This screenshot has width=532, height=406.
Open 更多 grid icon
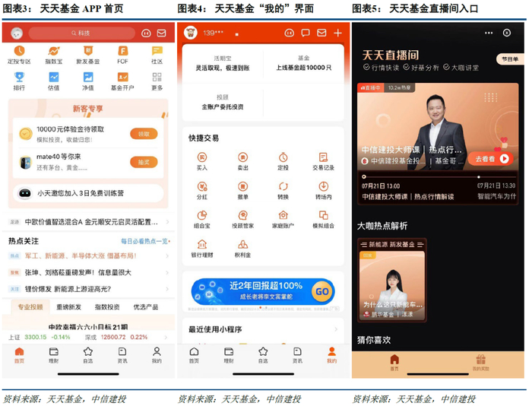[x=157, y=77]
